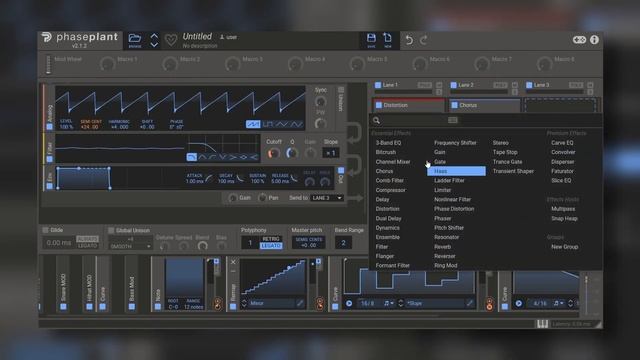Select the LEGATO polyphony mode button
Image resolution: width=640 pixels, height=360 pixels.
(271, 246)
